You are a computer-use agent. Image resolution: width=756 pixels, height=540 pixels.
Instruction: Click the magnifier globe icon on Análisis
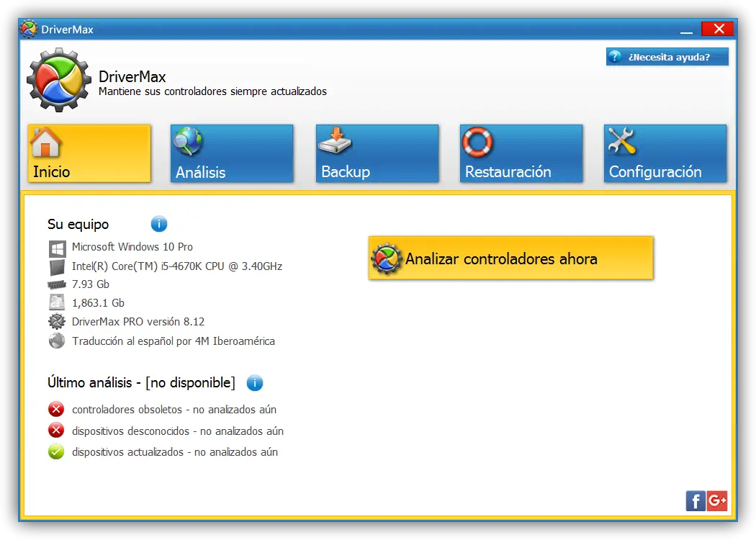pyautogui.click(x=187, y=141)
